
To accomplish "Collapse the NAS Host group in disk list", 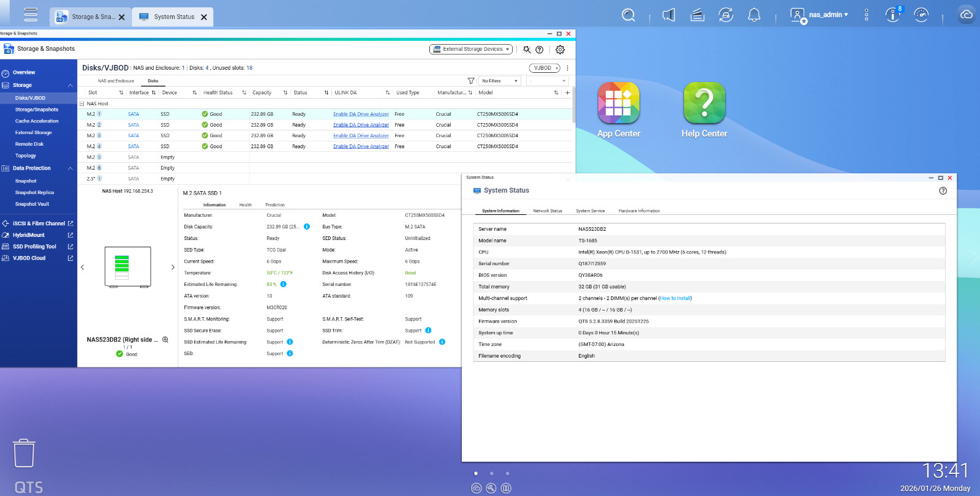I will point(81,104).
